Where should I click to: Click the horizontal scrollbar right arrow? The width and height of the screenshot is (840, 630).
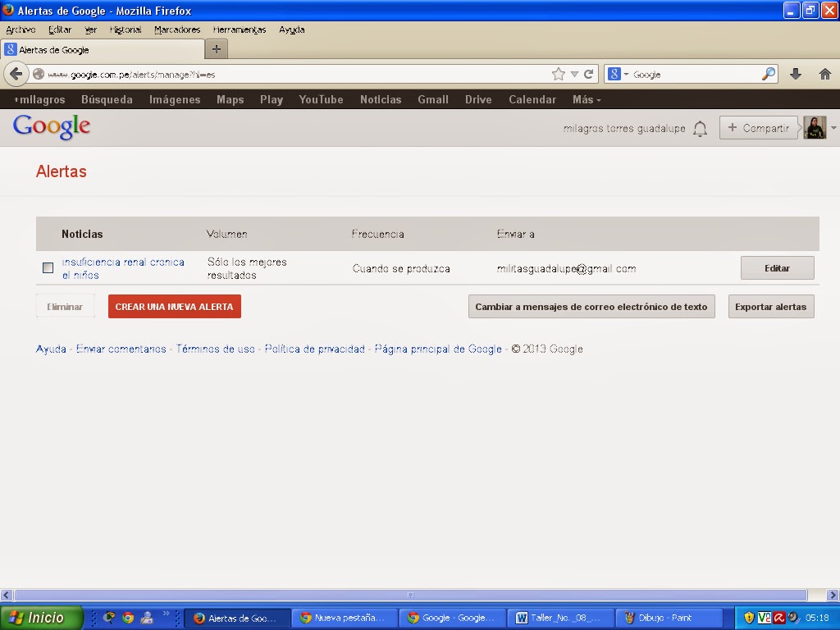tap(833, 595)
